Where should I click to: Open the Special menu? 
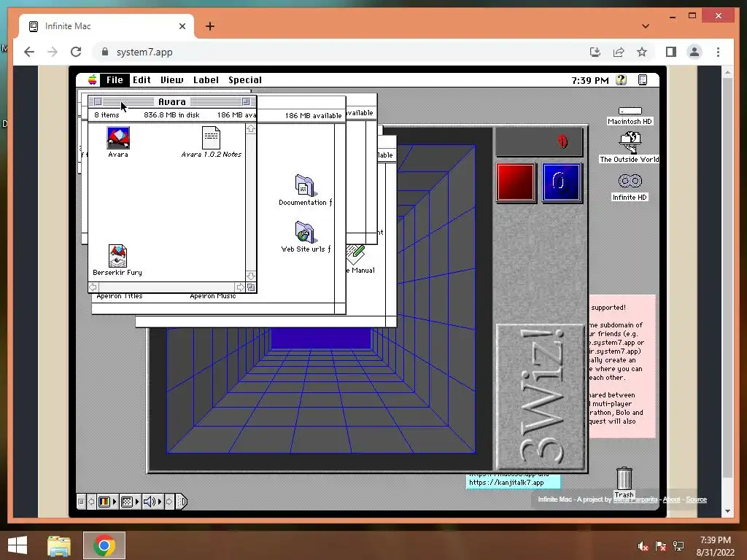tap(245, 80)
